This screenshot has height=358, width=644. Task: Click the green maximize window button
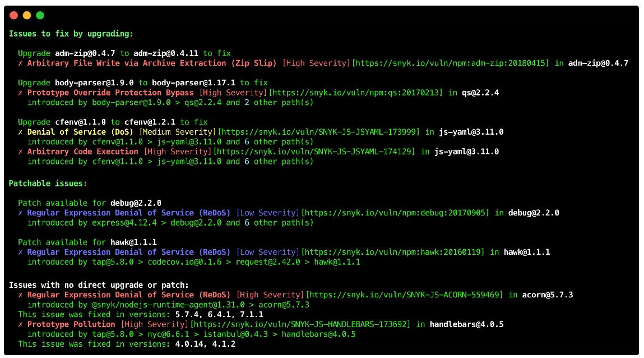40,16
